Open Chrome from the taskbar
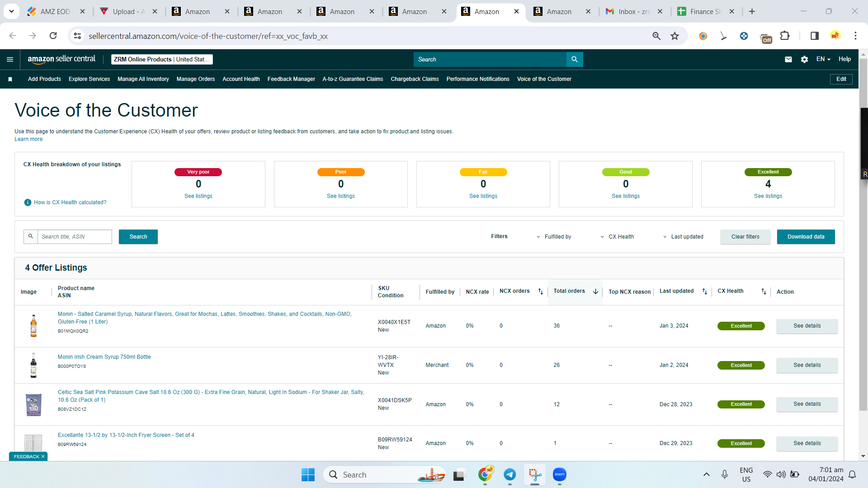868x488 pixels. 486,474
